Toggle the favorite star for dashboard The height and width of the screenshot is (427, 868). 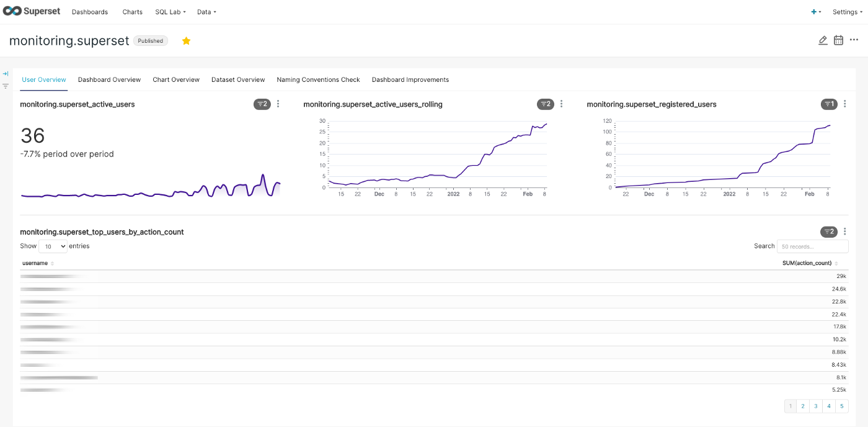pos(186,41)
